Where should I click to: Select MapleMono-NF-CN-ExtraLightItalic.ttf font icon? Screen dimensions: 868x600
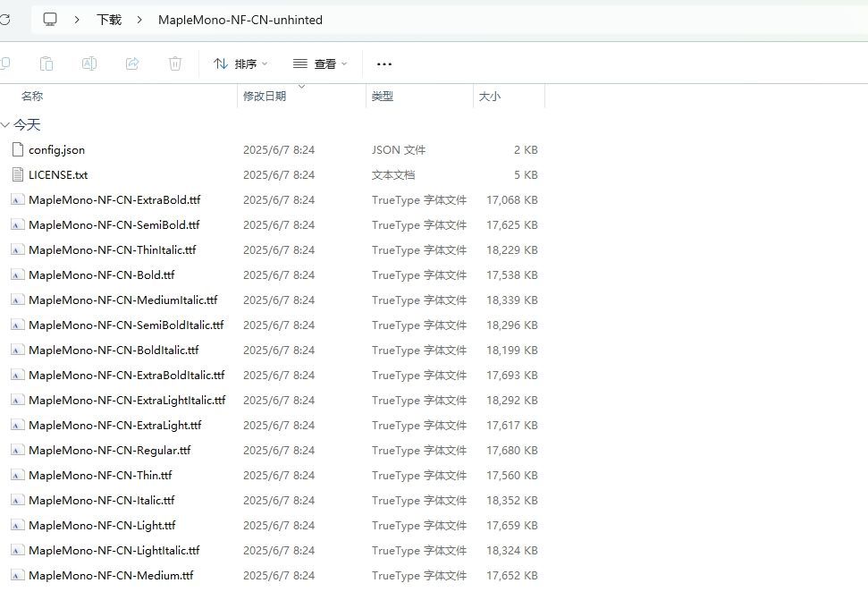[x=18, y=401]
